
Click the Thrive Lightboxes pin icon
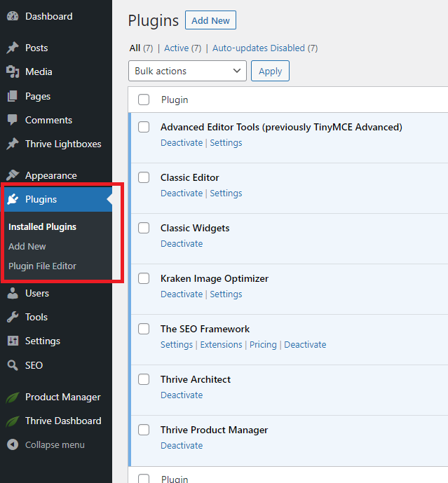click(x=13, y=144)
